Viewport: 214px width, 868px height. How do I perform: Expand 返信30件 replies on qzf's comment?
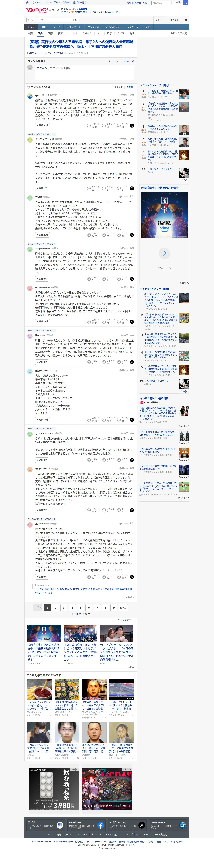(42, 126)
